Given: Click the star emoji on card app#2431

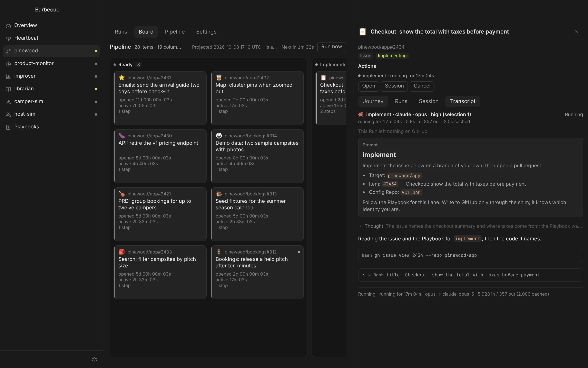Looking at the screenshot, I should (x=122, y=78).
